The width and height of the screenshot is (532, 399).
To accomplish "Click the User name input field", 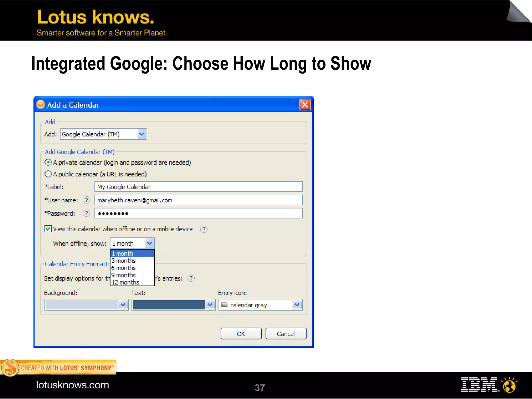I will point(198,200).
